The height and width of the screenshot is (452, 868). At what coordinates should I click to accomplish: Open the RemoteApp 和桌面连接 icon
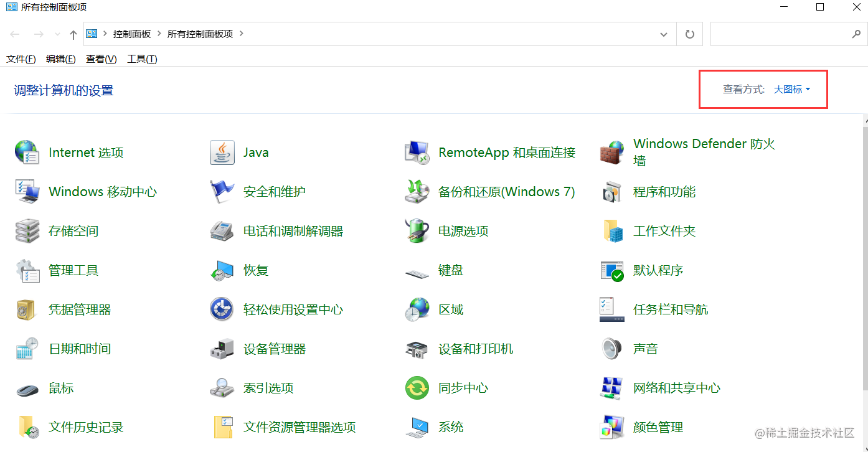(417, 153)
